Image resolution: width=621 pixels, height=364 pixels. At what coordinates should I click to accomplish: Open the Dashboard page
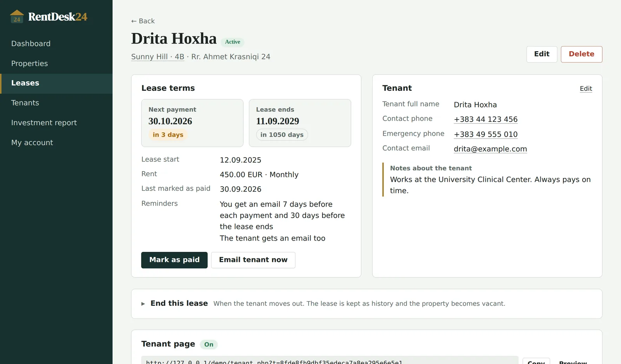tap(56, 43)
